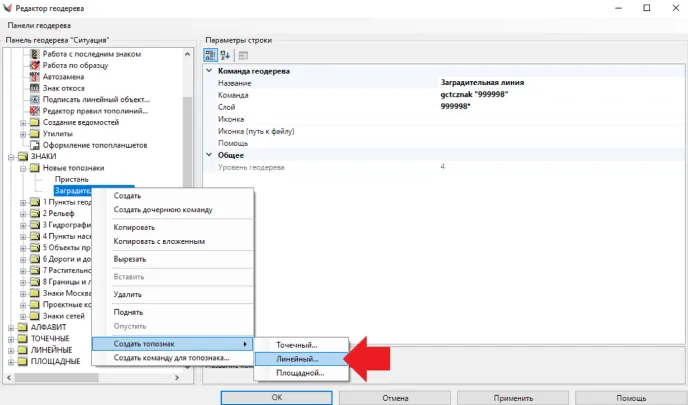Open property pages icon in the grid toolbar
Image resolution: width=688 pixels, height=405 pixels.
[243, 54]
